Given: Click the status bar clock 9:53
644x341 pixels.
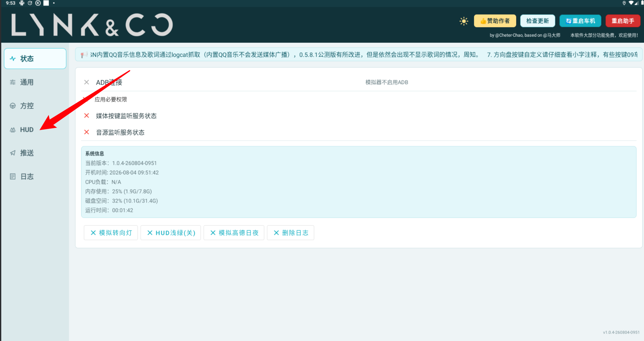Looking at the screenshot, I should (x=11, y=3).
